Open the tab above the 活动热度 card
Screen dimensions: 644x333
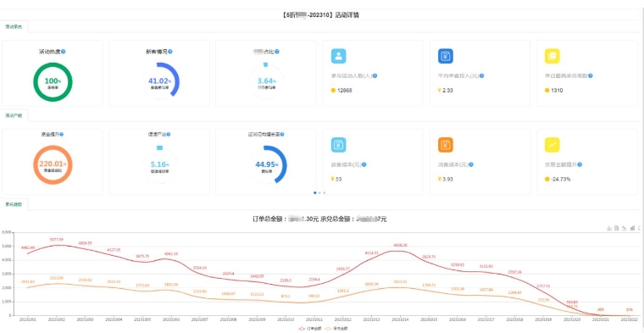point(14,26)
